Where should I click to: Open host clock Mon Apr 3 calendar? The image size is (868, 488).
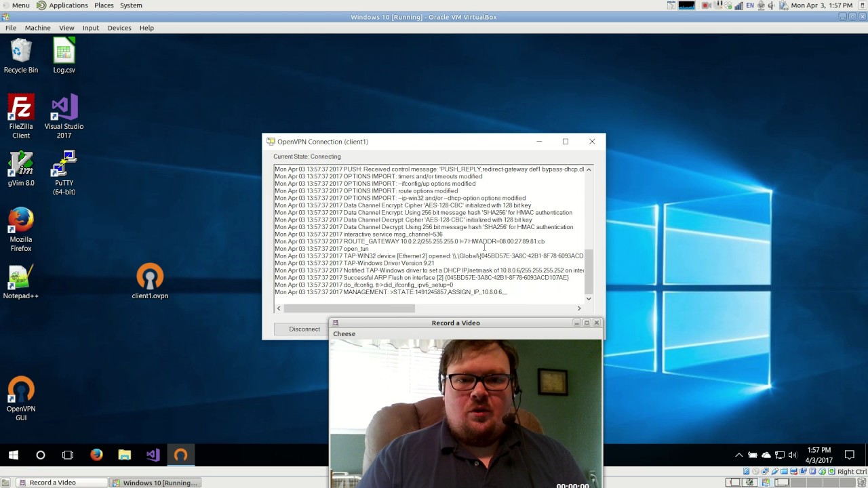coord(821,5)
